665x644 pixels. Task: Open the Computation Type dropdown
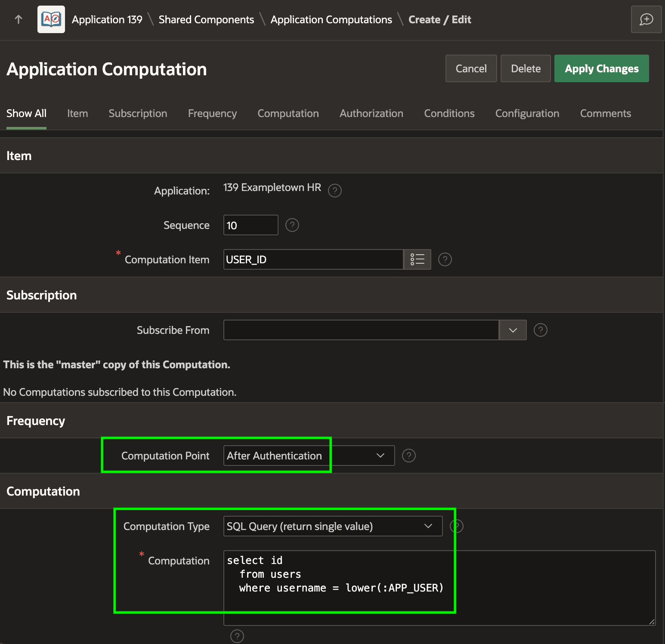click(333, 526)
